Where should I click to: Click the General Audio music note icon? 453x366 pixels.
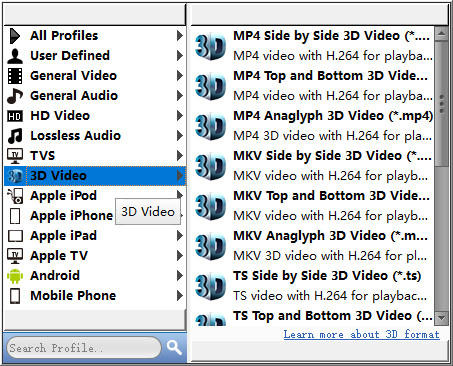[x=15, y=96]
